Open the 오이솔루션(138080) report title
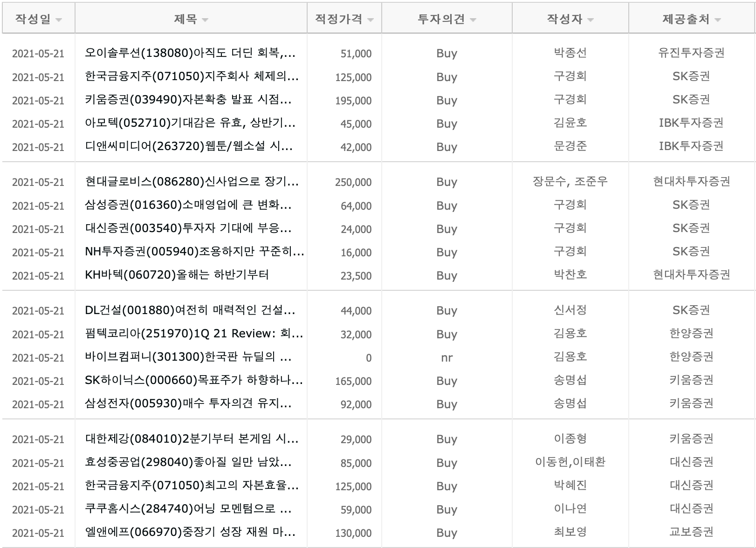The width and height of the screenshot is (756, 548). point(190,53)
